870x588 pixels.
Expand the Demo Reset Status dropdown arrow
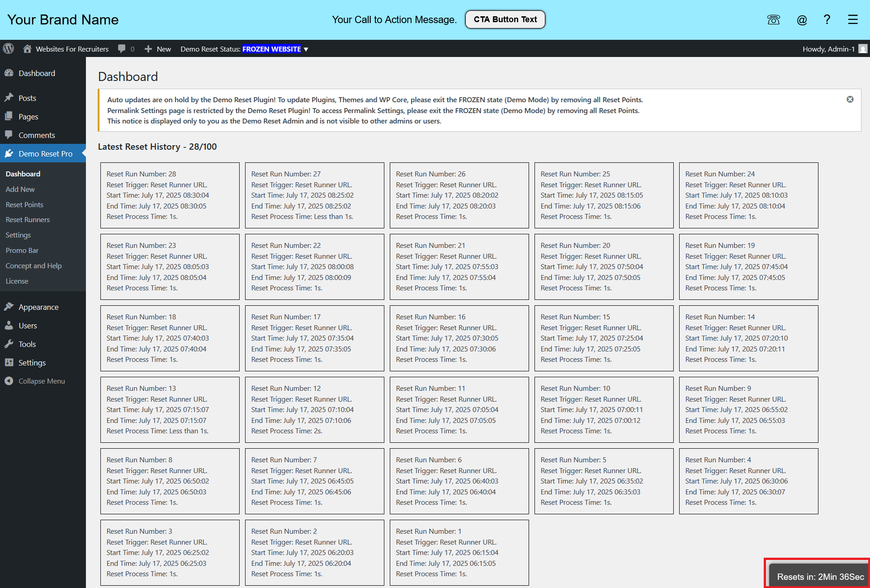(306, 49)
